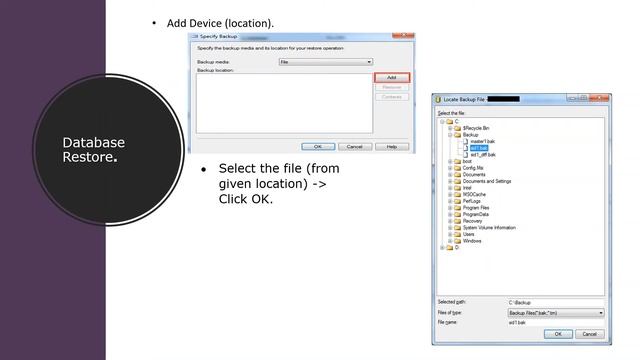Expand the D: drive node
Screen dimensions: 640x360
point(442,247)
